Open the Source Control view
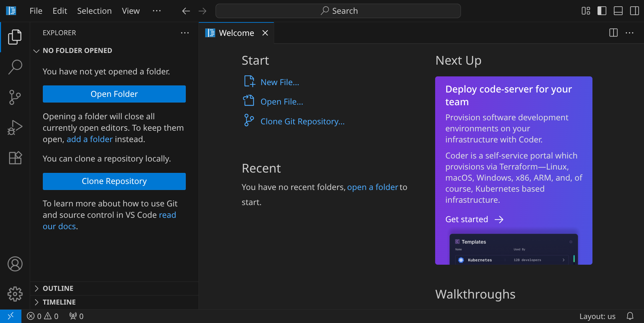644x323 pixels. 15,97
